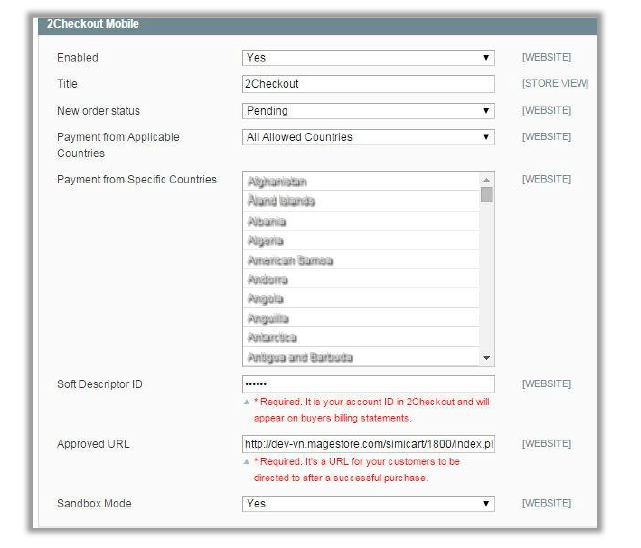Click the Approved URL label
Viewport: 641px width, 548px height.
tap(93, 444)
